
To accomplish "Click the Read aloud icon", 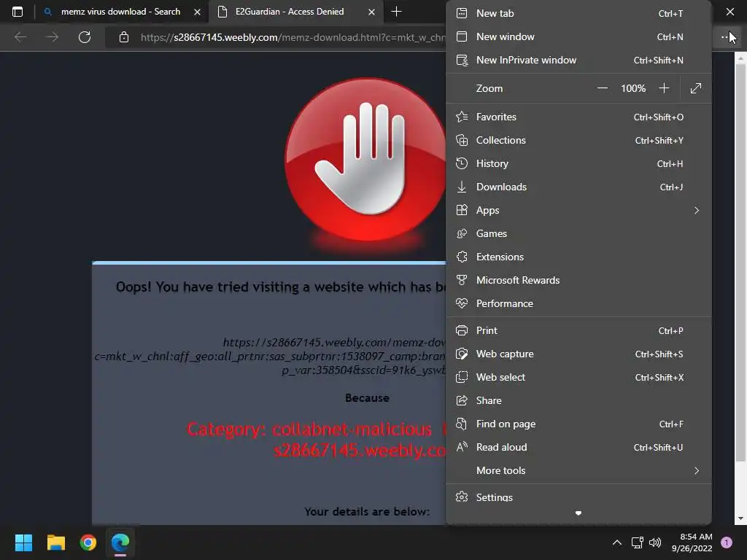I will pyautogui.click(x=462, y=447).
